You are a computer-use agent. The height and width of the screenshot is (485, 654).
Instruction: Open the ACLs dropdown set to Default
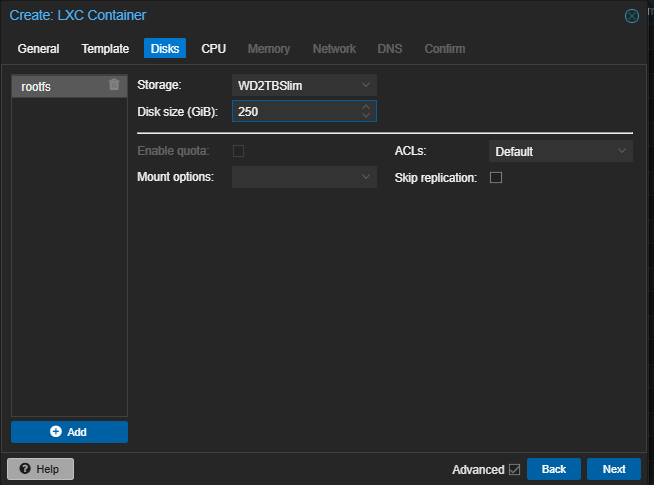tap(561, 151)
